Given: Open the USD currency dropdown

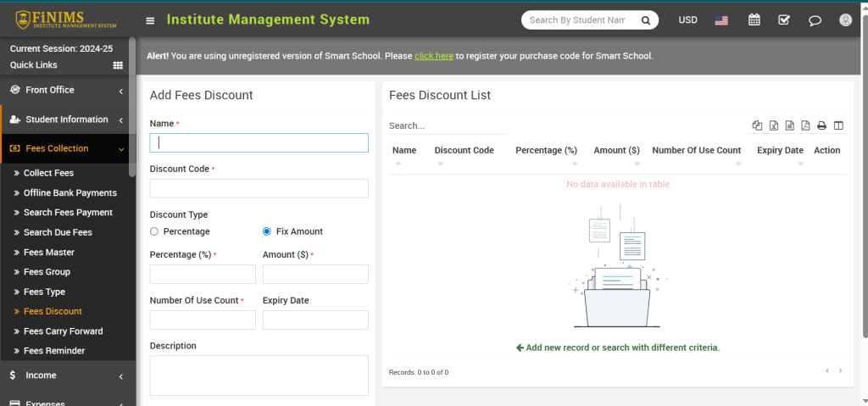Looking at the screenshot, I should (687, 20).
